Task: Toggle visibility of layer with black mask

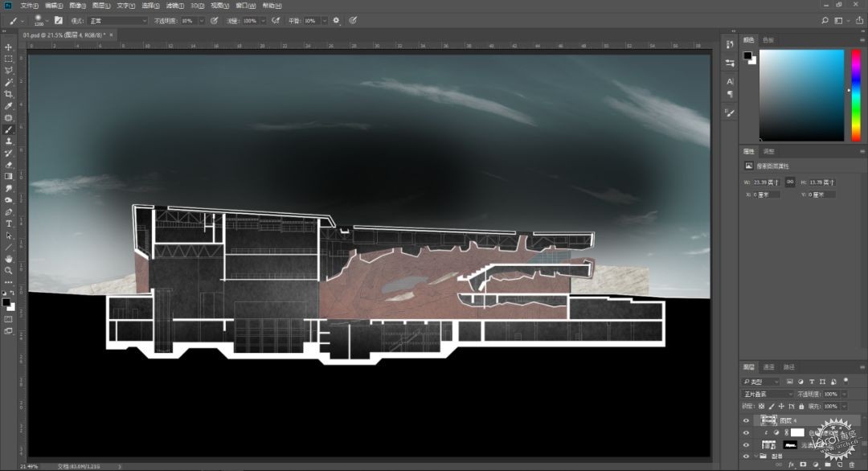Action: click(x=746, y=445)
